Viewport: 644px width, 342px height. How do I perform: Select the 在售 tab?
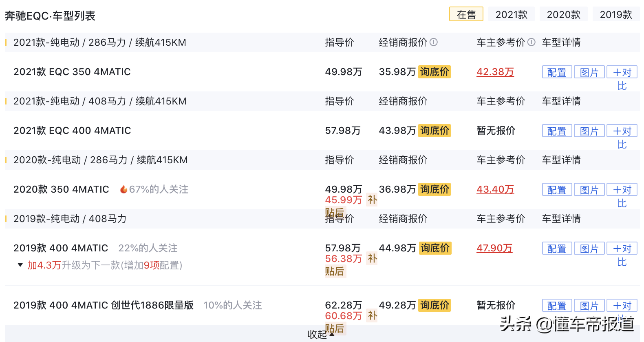[x=466, y=14]
